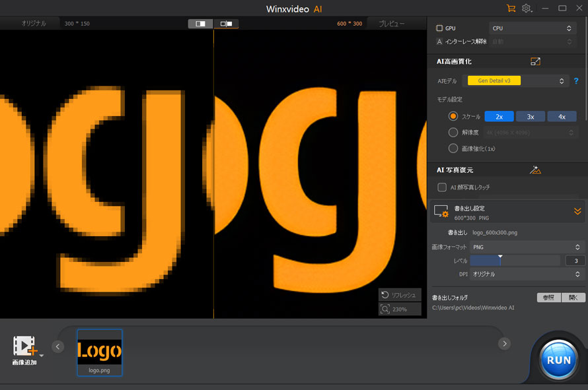Open the CPU device dropdown

coord(531,28)
